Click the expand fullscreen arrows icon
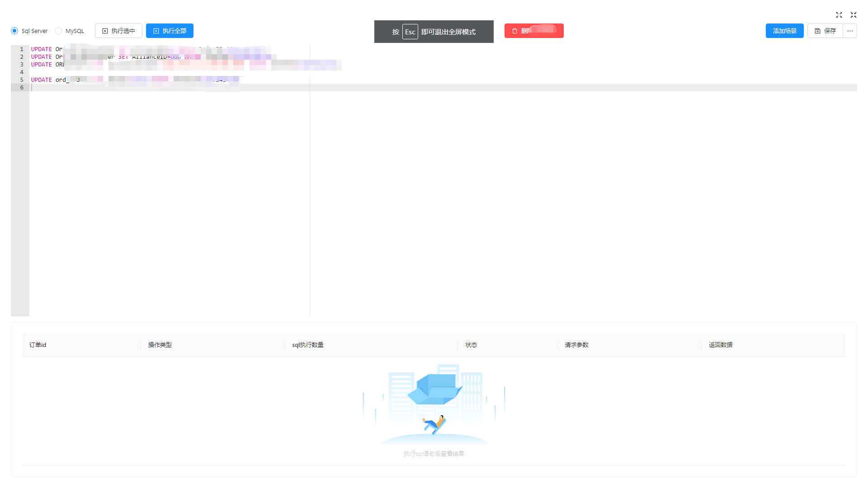 [839, 15]
